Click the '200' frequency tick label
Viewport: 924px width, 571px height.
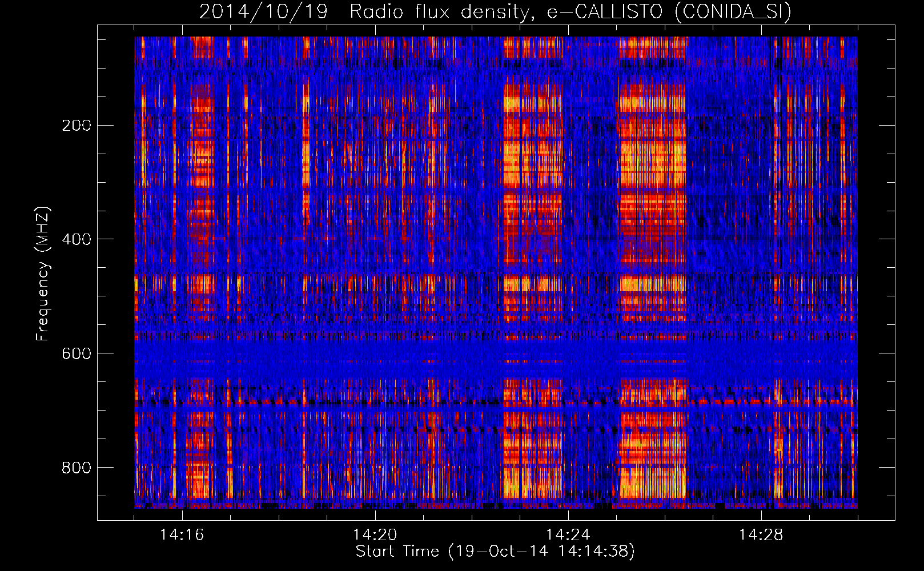point(77,126)
